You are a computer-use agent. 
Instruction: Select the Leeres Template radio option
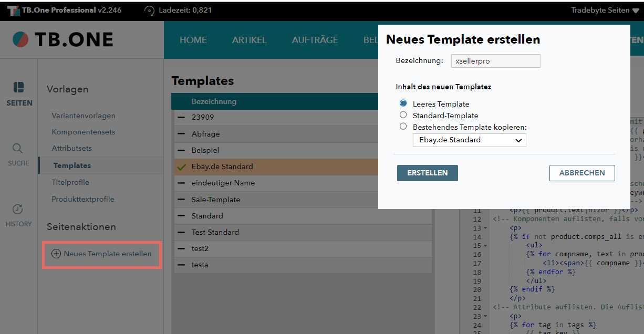click(403, 103)
